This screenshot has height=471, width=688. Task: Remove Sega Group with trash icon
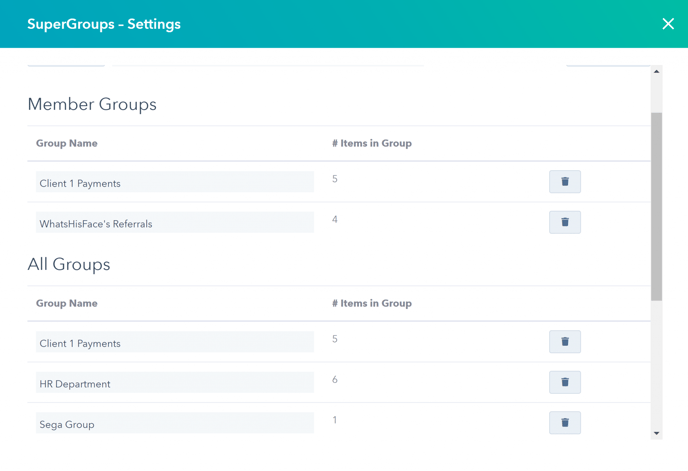pyautogui.click(x=565, y=422)
